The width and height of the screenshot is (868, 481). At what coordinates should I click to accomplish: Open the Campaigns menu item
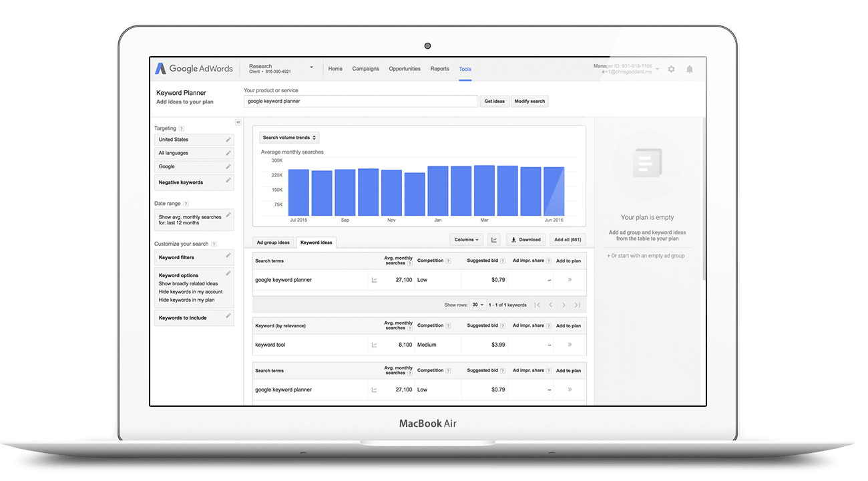click(365, 69)
